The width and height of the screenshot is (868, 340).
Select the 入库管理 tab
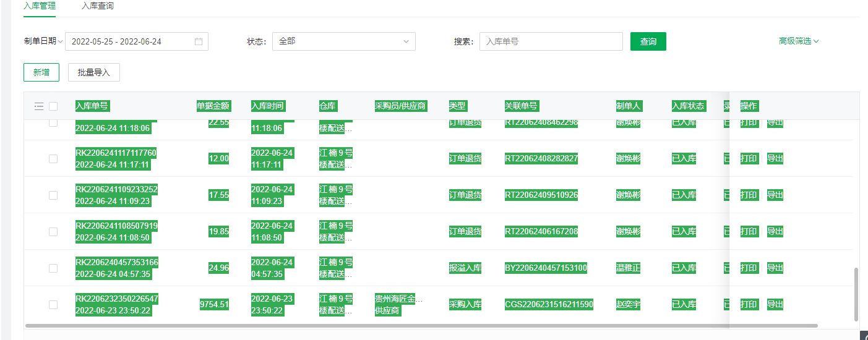click(40, 6)
